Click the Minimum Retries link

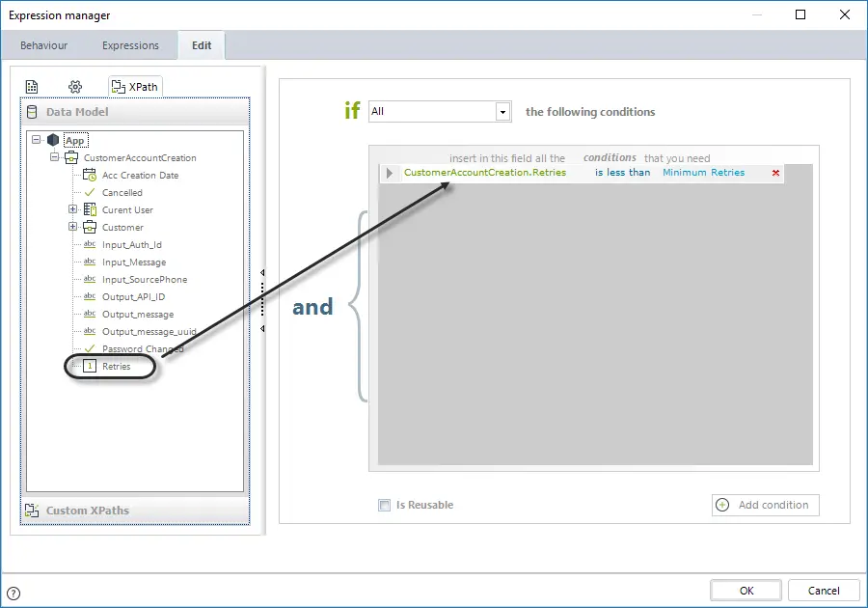704,172
